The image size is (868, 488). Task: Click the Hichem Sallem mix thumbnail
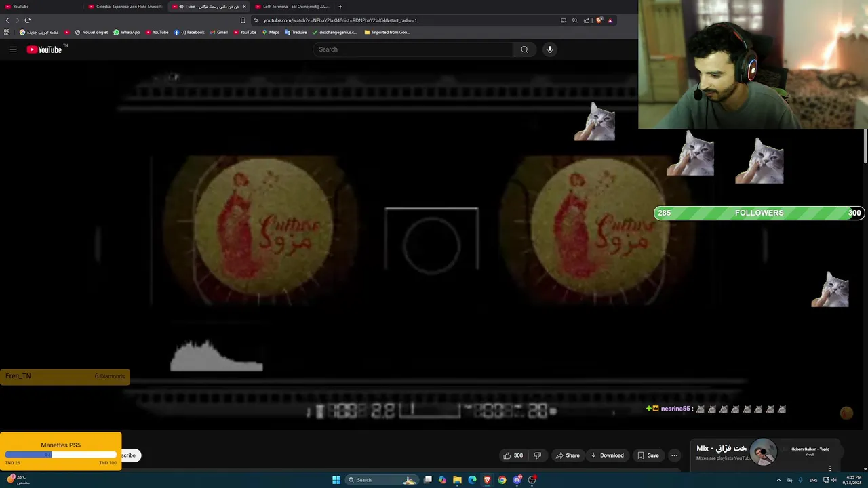pyautogui.click(x=764, y=452)
